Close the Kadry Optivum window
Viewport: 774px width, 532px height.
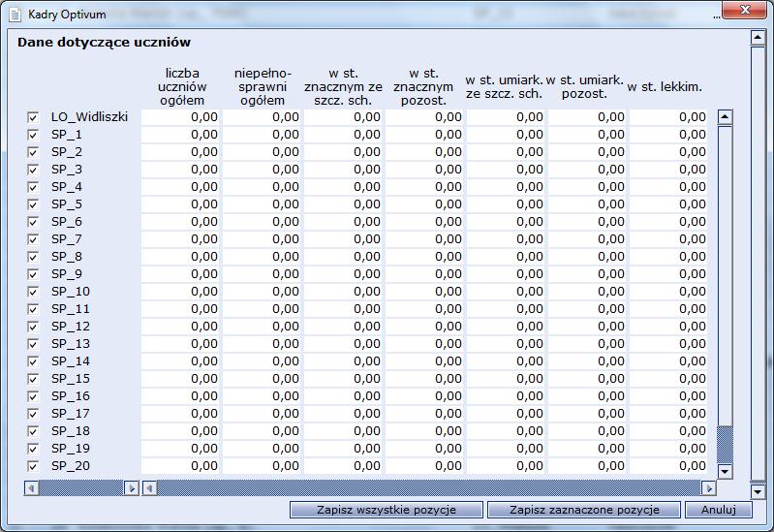[745, 10]
